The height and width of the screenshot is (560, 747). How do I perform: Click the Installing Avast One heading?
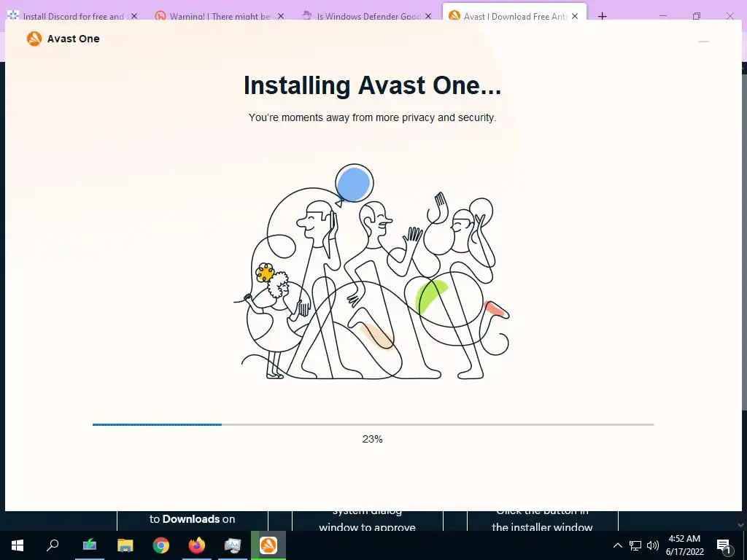(x=373, y=85)
